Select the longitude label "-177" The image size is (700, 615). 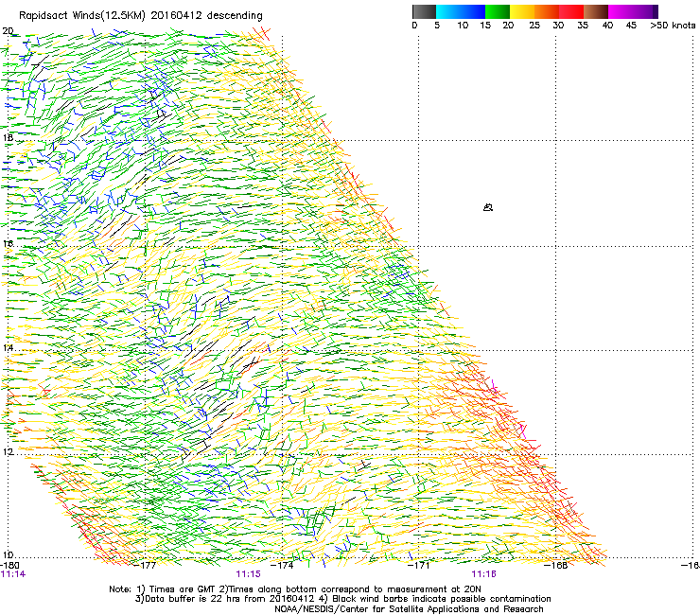coord(146,565)
